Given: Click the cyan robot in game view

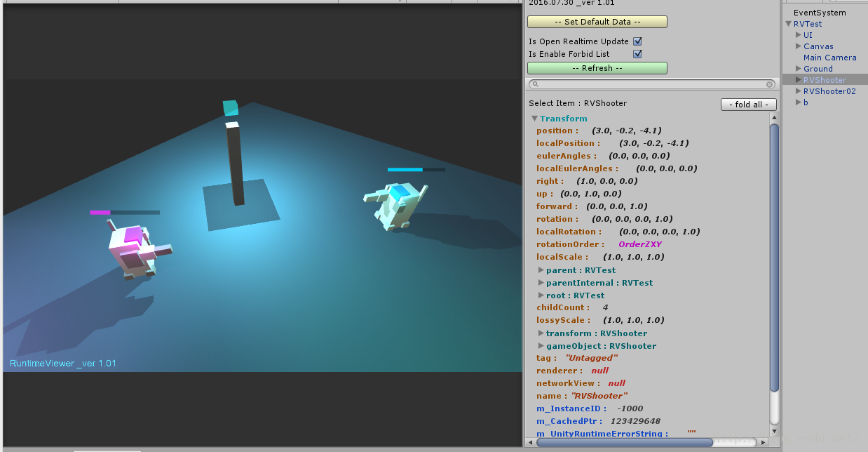Looking at the screenshot, I should (x=395, y=204).
